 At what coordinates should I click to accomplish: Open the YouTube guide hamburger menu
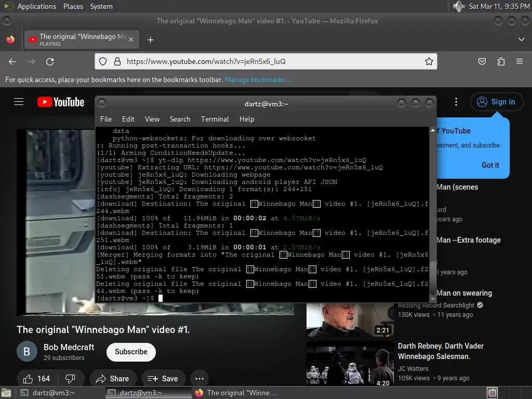point(19,102)
